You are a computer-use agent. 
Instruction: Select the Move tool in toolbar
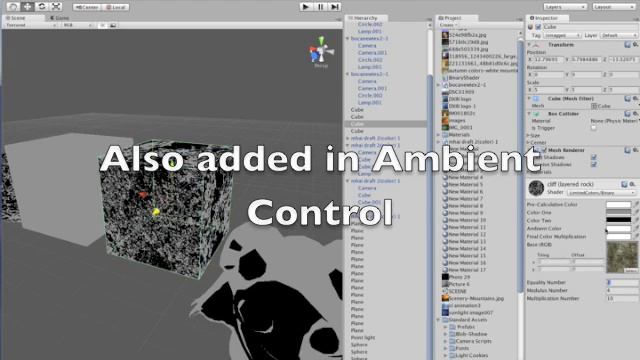(27, 7)
